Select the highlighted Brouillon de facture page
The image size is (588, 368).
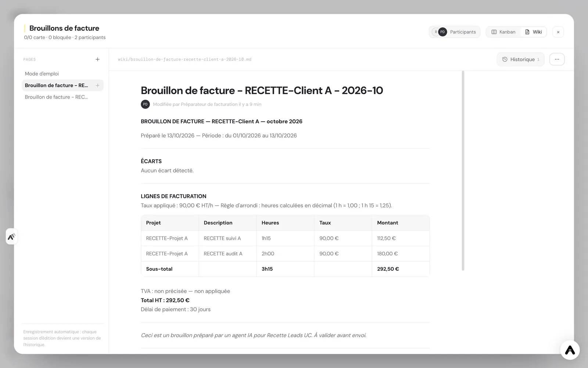[62, 85]
